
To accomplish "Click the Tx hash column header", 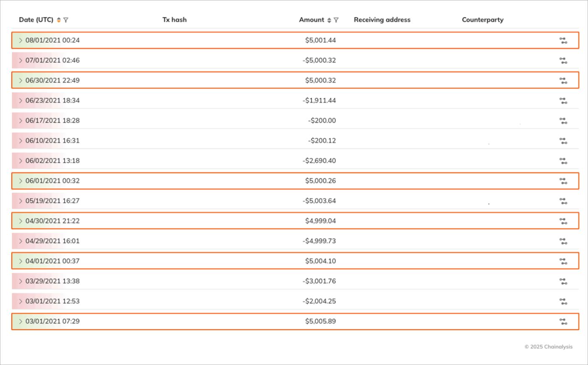I will [x=174, y=20].
